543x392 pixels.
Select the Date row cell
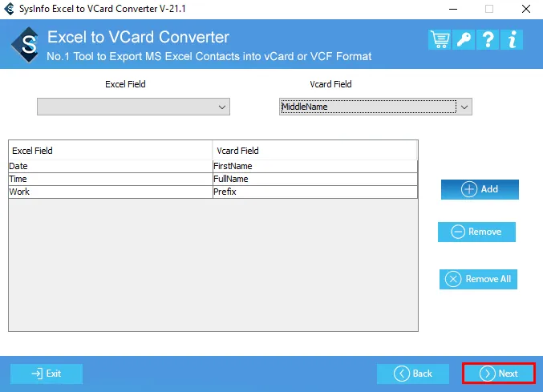click(x=111, y=166)
